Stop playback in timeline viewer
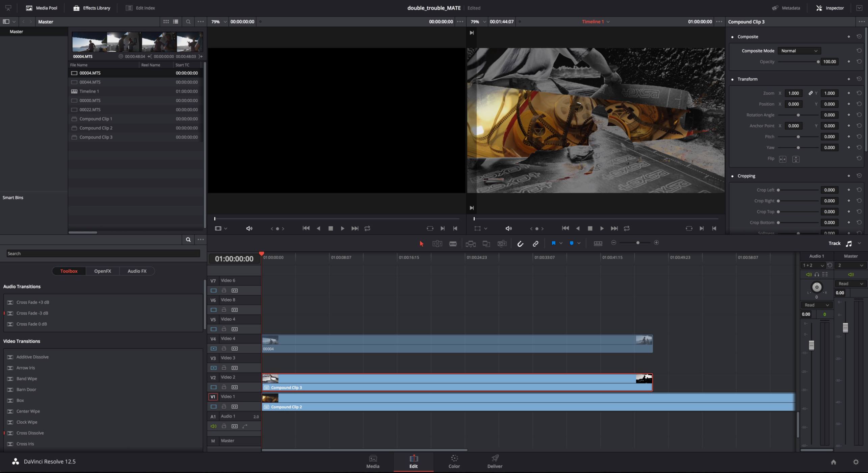This screenshot has height=473, width=868. tap(590, 229)
